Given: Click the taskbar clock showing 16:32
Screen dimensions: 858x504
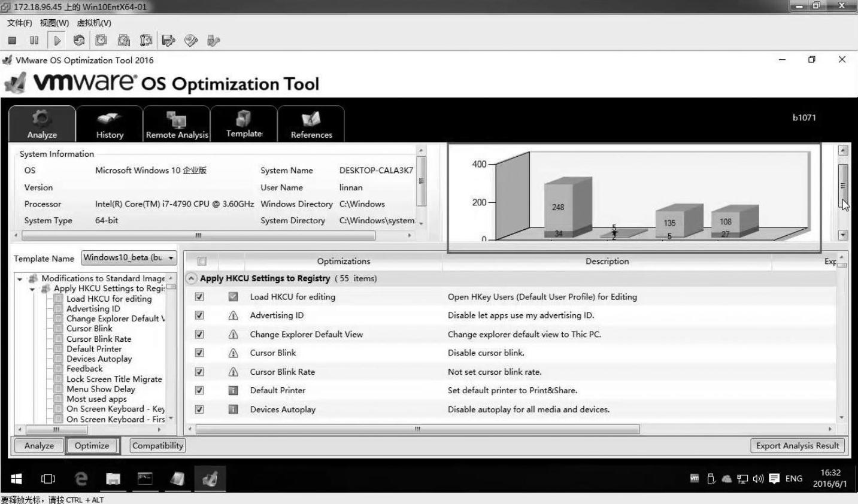Looking at the screenshot, I should point(830,478).
